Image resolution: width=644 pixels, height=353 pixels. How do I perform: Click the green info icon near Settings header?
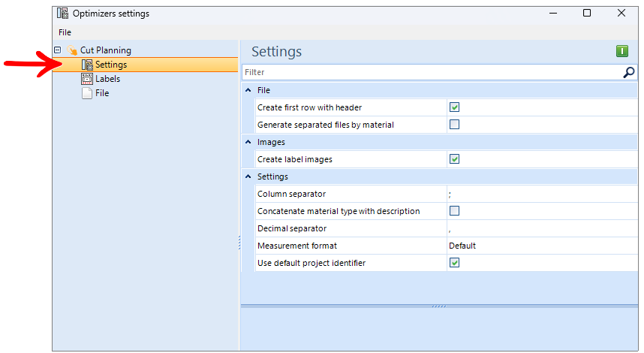622,51
